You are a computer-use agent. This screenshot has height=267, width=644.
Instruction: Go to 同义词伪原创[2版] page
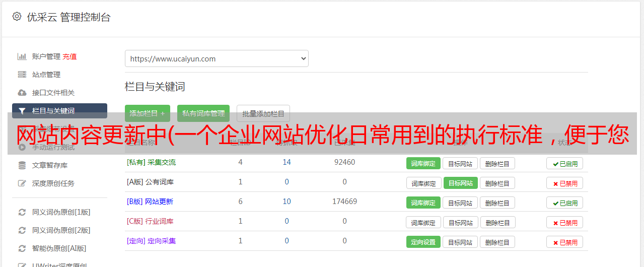coord(61,230)
